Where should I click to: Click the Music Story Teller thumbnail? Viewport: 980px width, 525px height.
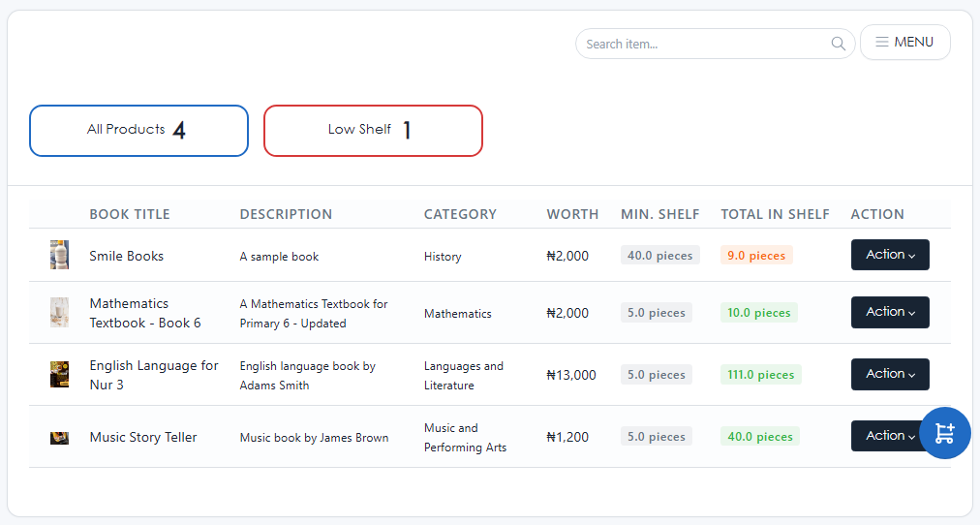pyautogui.click(x=59, y=438)
